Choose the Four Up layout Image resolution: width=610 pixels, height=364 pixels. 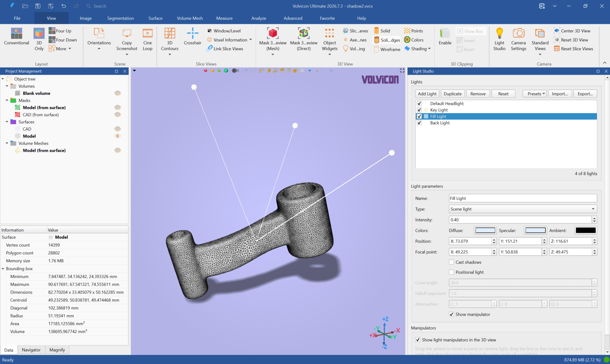click(x=60, y=31)
